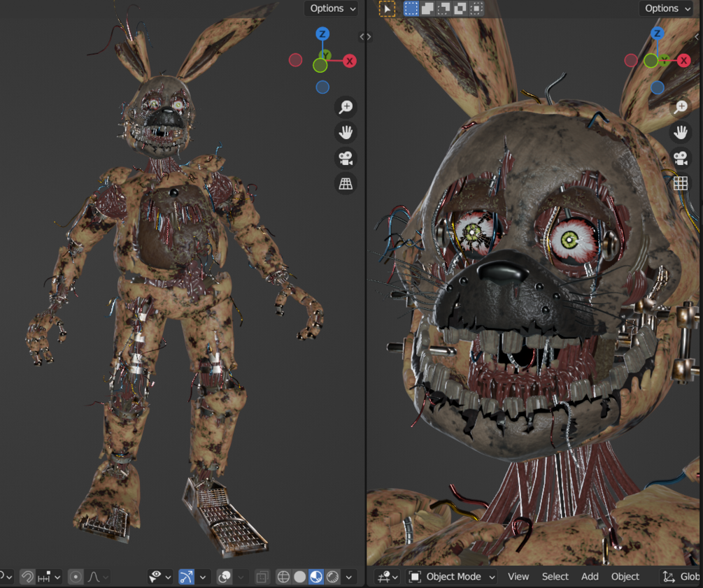
Task: Open the viewport shading options dropdown
Action: (x=349, y=577)
